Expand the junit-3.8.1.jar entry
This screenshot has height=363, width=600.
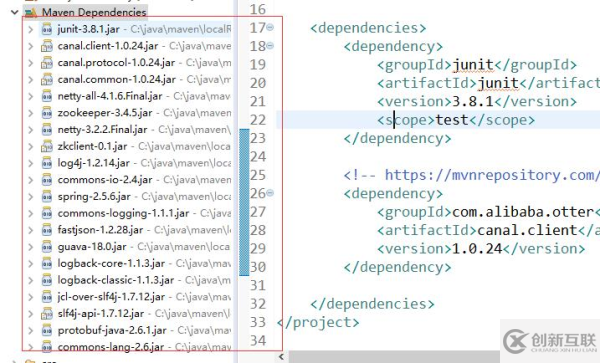point(31,29)
